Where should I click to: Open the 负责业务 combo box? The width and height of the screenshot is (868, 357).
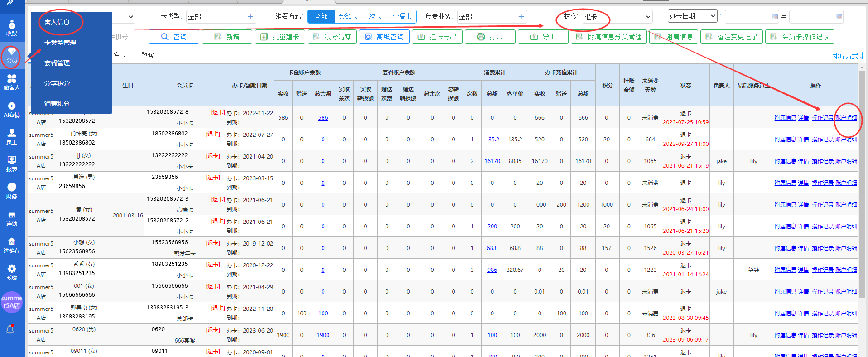click(x=492, y=17)
